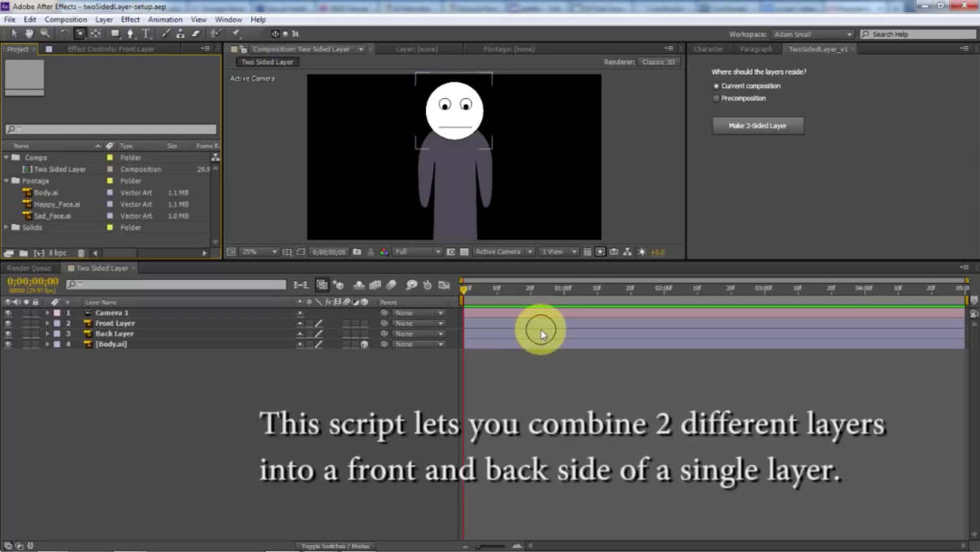Select the Pan Behind anchor tool

tap(96, 33)
